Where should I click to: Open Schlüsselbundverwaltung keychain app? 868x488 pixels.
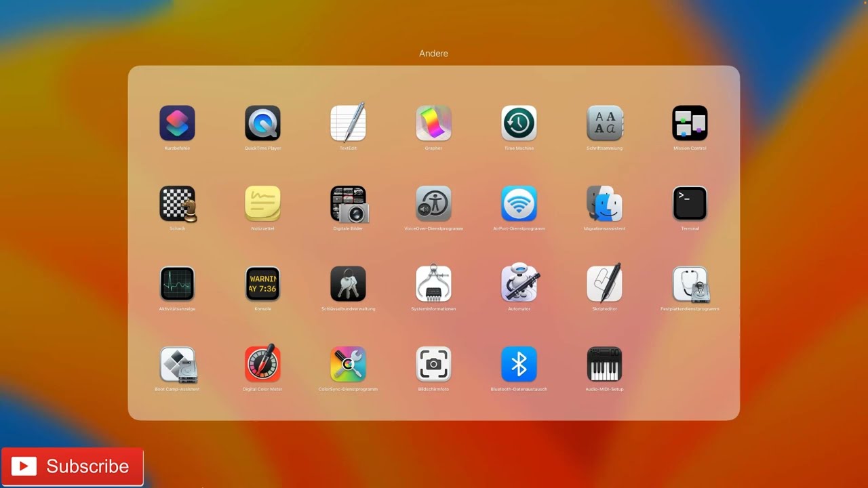[x=348, y=284]
